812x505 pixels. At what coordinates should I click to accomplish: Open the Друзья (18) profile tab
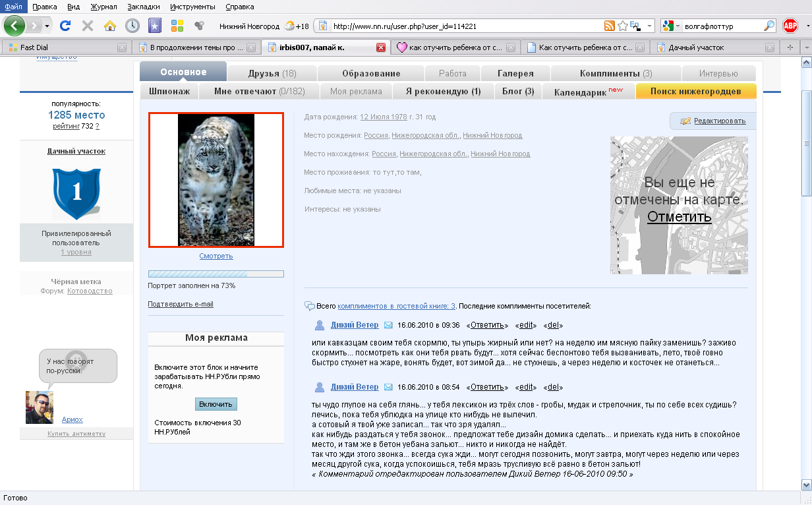click(x=272, y=73)
